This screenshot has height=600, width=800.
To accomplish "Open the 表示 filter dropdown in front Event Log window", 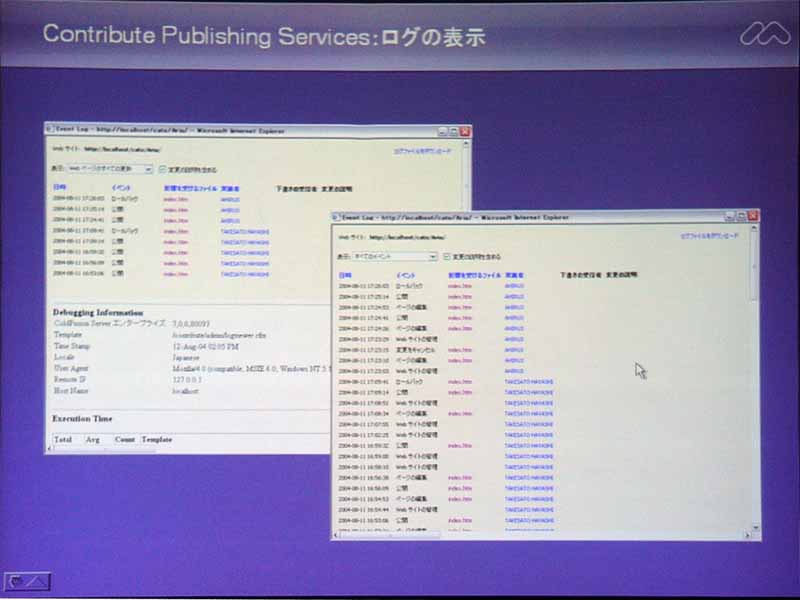I will click(x=395, y=257).
